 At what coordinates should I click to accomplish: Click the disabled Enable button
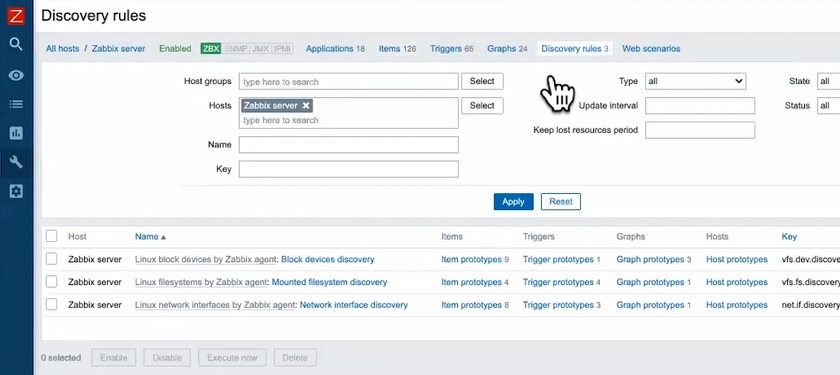coord(114,357)
